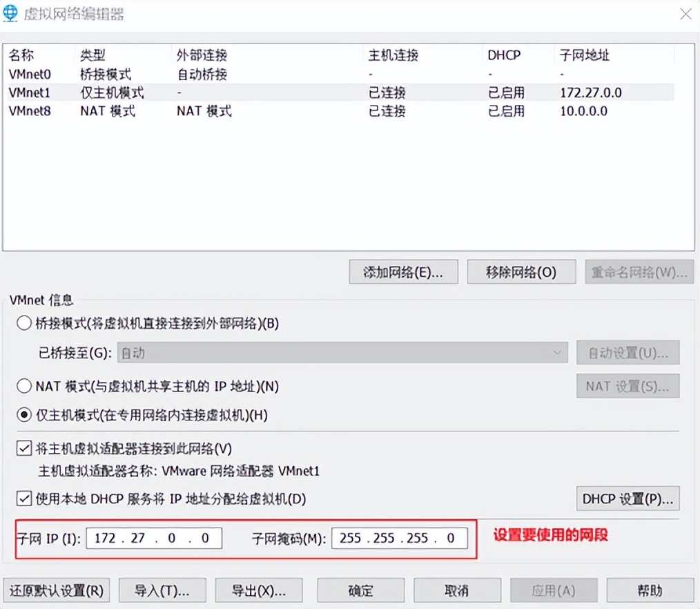Click the 应用(A) button
The height and width of the screenshot is (609, 700).
point(554,590)
